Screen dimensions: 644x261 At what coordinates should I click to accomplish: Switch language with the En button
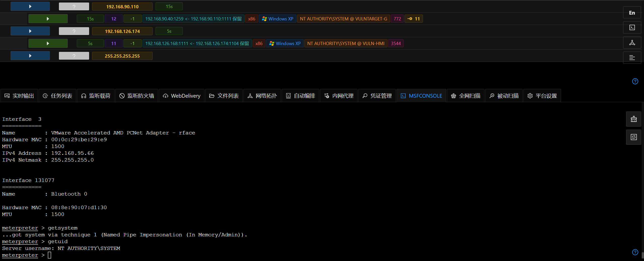coord(632,13)
